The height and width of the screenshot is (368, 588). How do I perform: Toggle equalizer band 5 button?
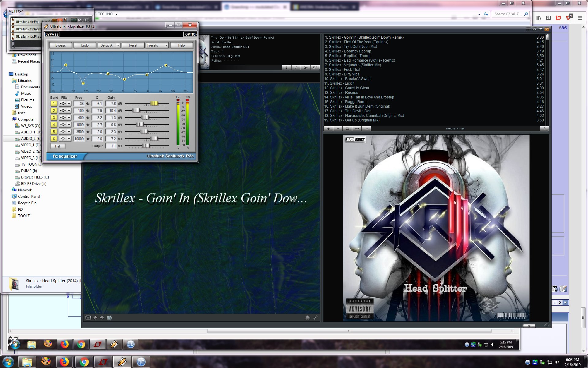tap(54, 132)
